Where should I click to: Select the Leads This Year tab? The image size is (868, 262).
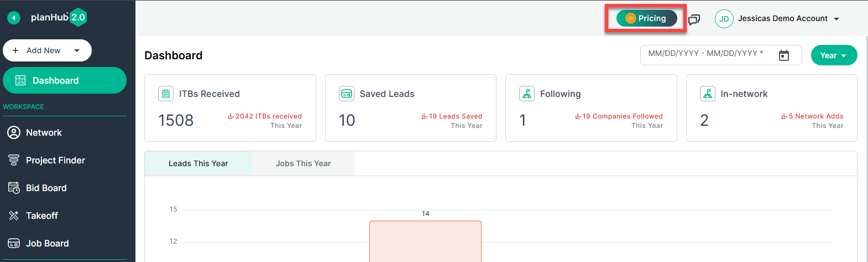pyautogui.click(x=198, y=163)
